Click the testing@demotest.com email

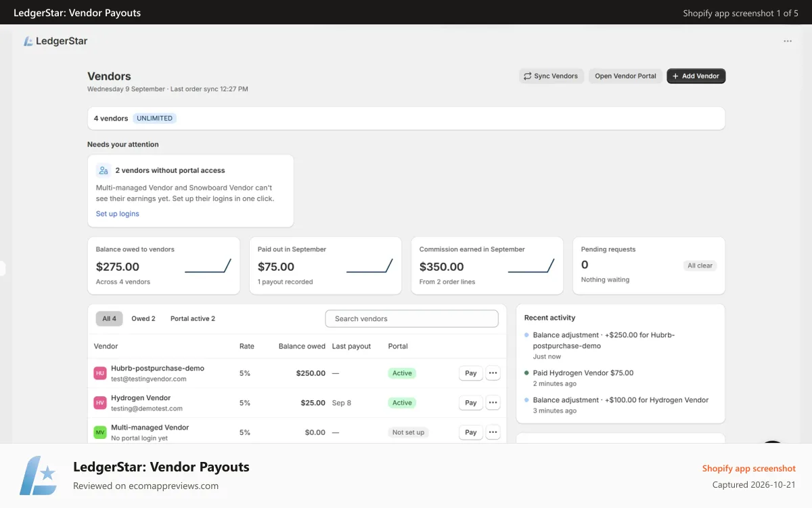click(x=147, y=409)
